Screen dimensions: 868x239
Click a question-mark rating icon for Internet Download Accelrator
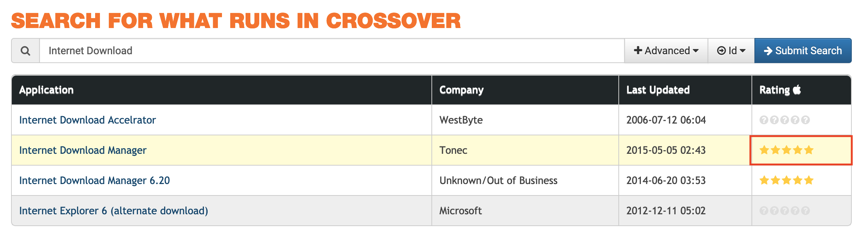764,119
